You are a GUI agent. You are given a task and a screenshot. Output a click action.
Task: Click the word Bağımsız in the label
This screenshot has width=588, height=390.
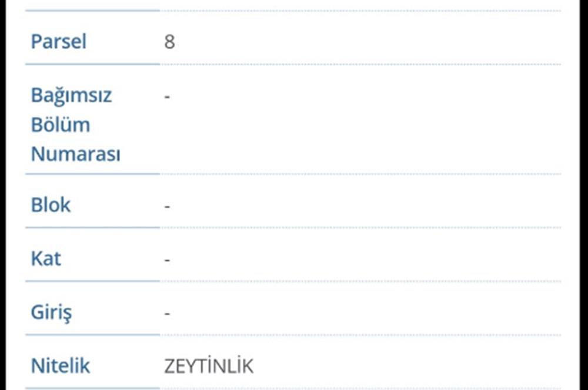click(71, 95)
